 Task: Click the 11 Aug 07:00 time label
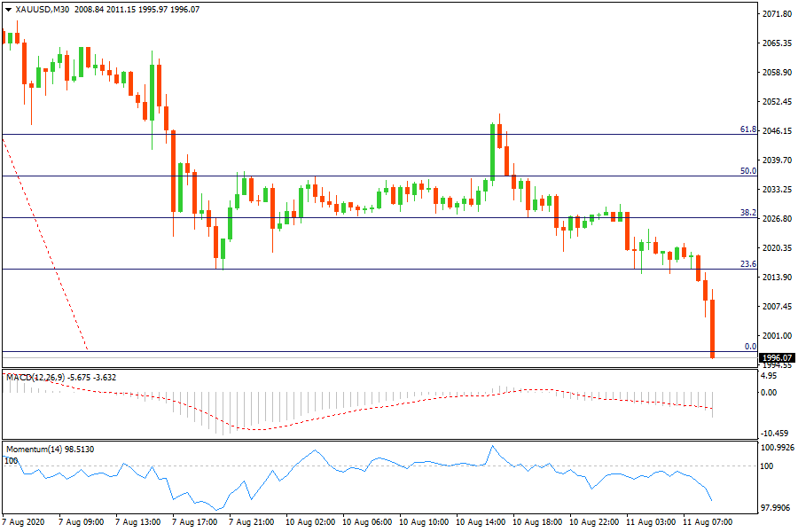coord(708,522)
